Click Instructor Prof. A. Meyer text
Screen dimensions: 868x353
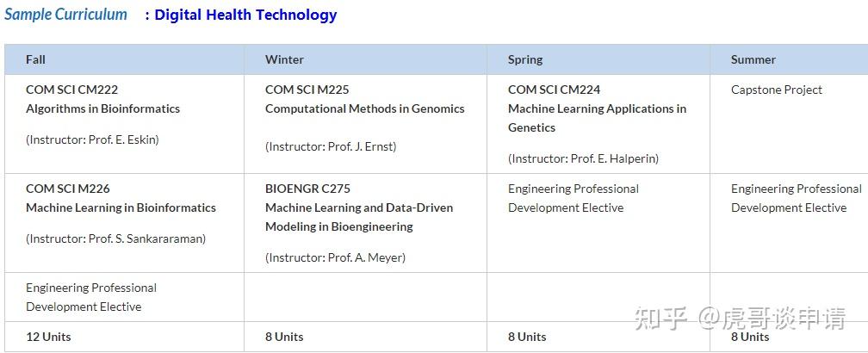point(335,257)
